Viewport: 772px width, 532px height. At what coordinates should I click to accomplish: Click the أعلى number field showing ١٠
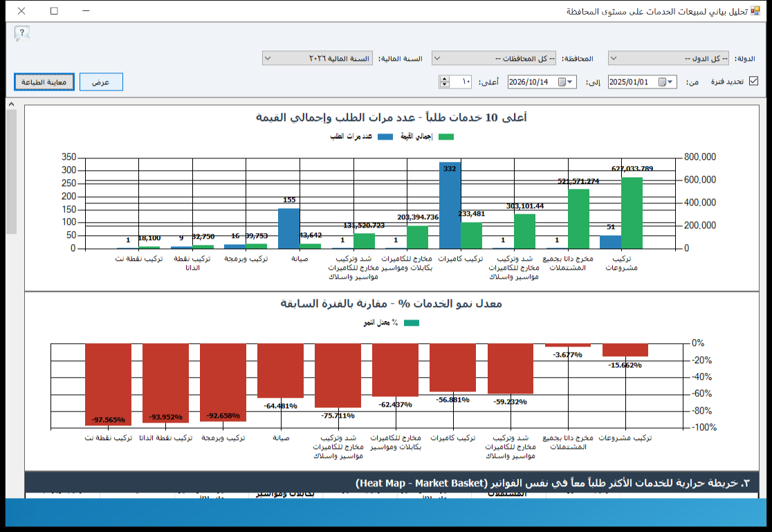461,82
